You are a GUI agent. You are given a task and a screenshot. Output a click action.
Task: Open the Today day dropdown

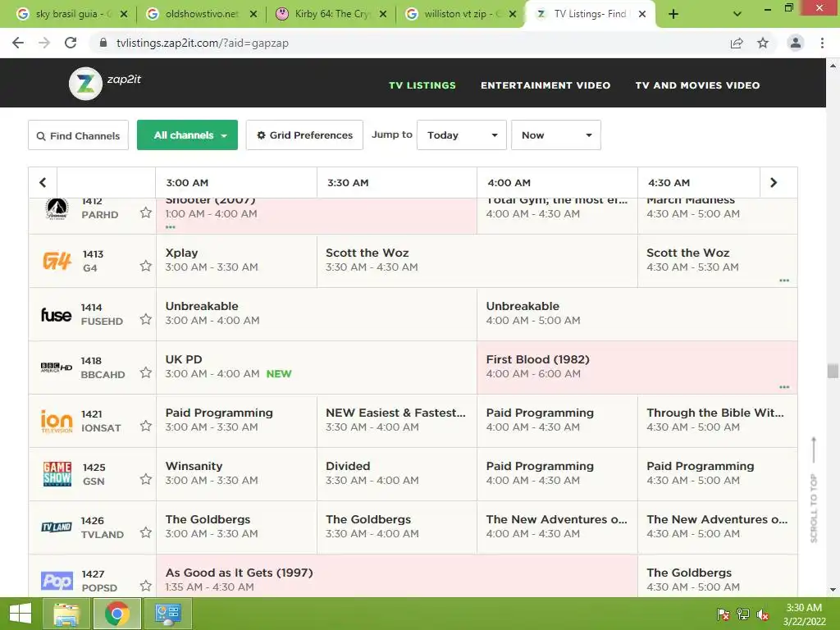pyautogui.click(x=462, y=135)
